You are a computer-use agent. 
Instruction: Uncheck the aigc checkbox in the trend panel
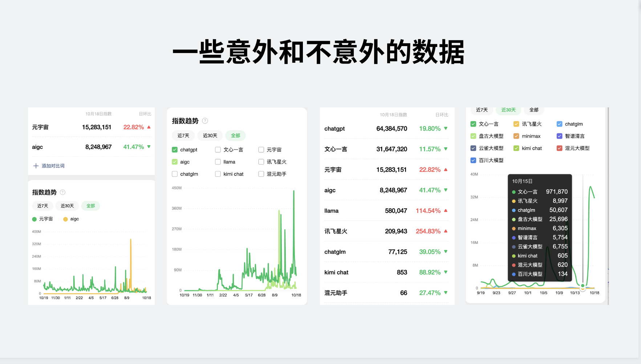point(175,162)
